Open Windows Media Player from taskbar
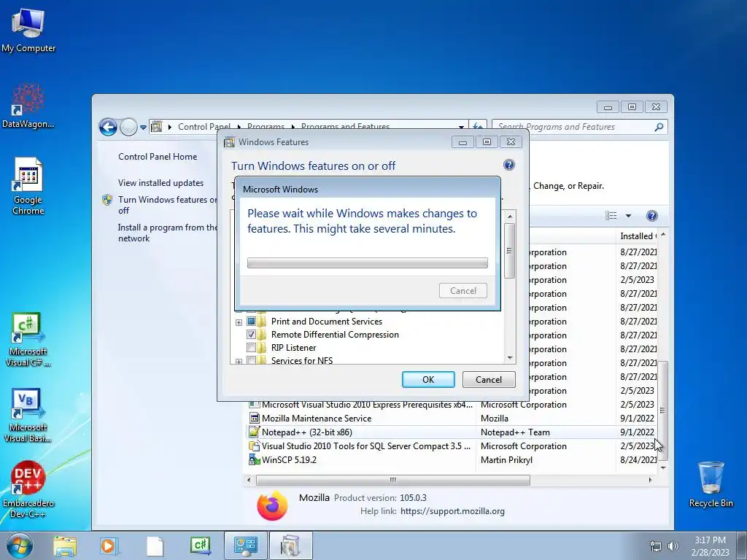 (x=109, y=546)
